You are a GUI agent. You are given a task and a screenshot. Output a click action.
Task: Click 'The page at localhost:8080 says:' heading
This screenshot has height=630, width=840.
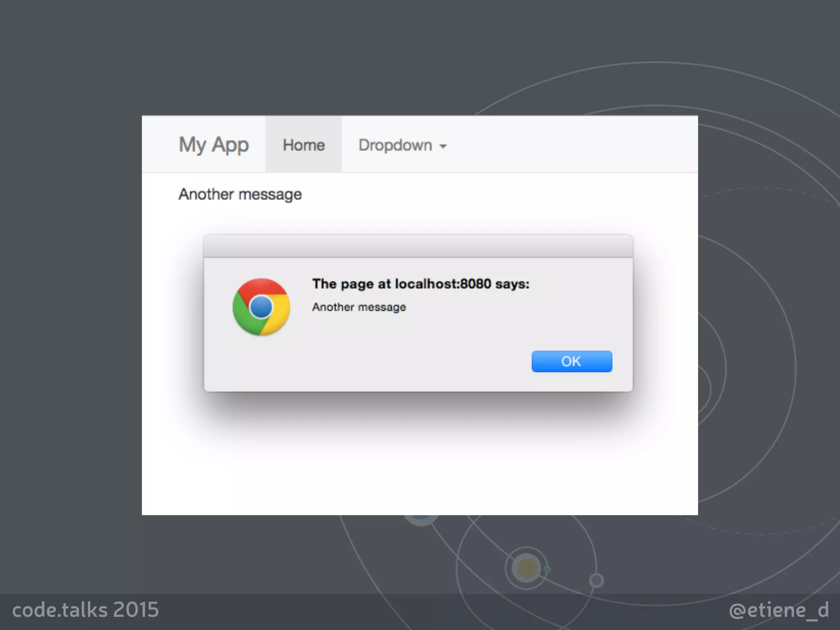pyautogui.click(x=421, y=284)
